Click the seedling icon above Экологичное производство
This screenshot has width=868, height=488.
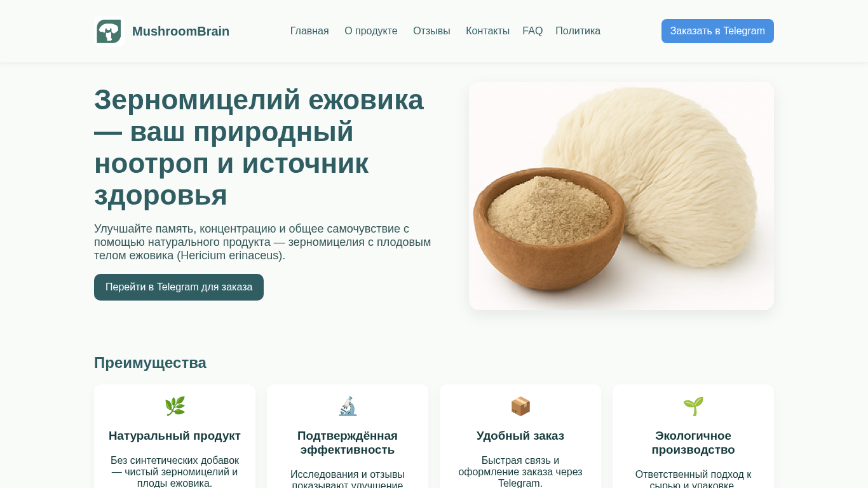click(x=693, y=406)
